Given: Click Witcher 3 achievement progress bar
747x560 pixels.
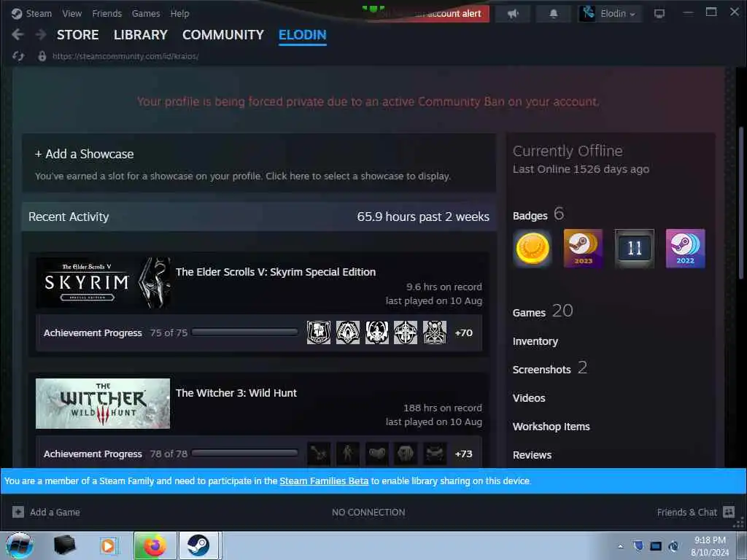Looking at the screenshot, I should pyautogui.click(x=245, y=453).
